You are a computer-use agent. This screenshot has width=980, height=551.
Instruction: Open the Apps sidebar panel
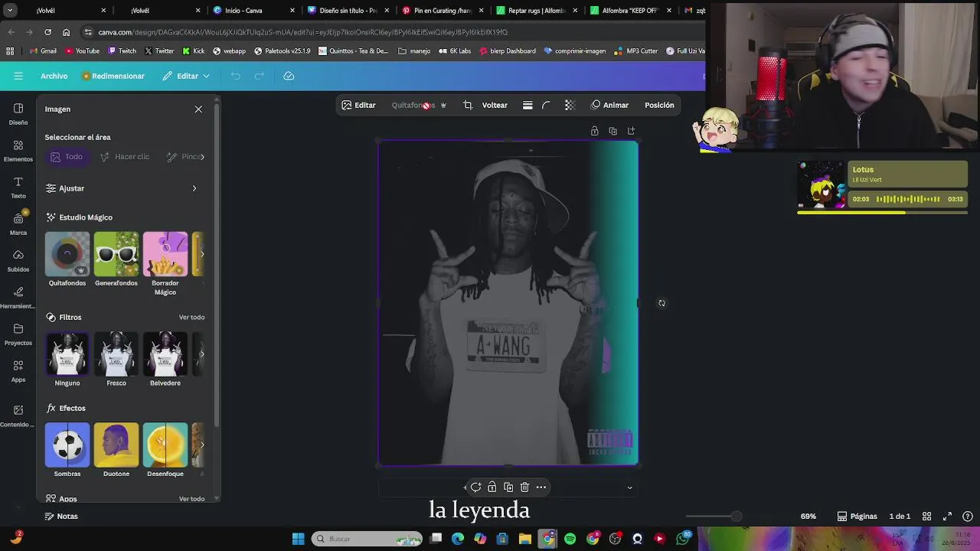(18, 371)
